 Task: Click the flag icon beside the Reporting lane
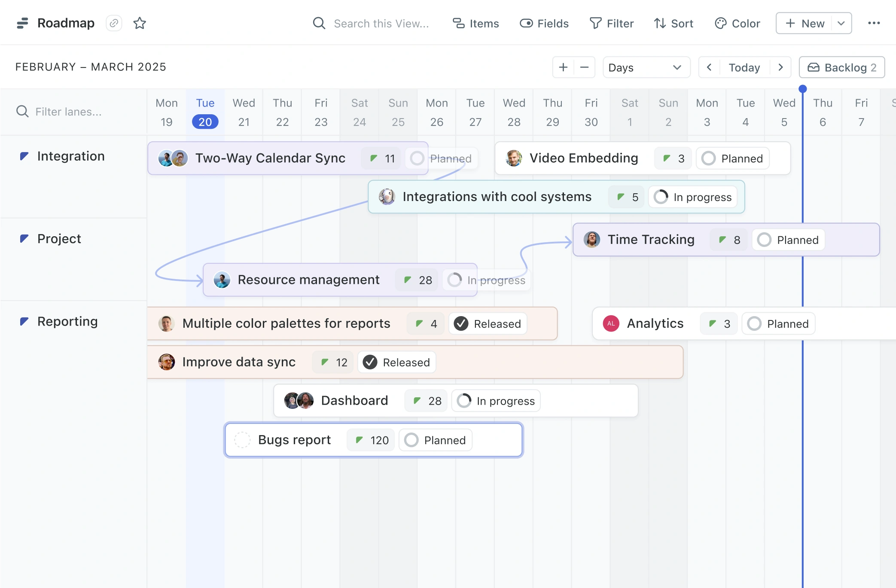coord(24,321)
